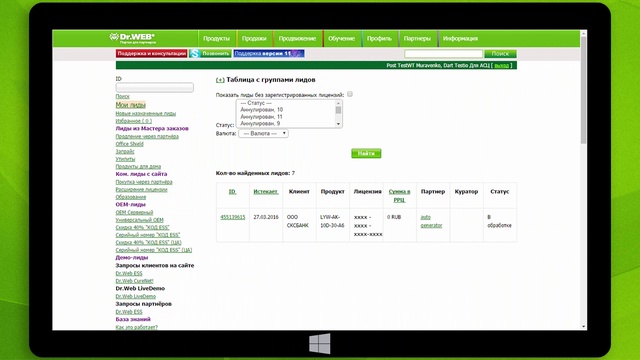Image resolution: width=640 pixels, height=360 pixels.
Task: Click the Поддержка версии 11 banner
Action: [x=269, y=53]
